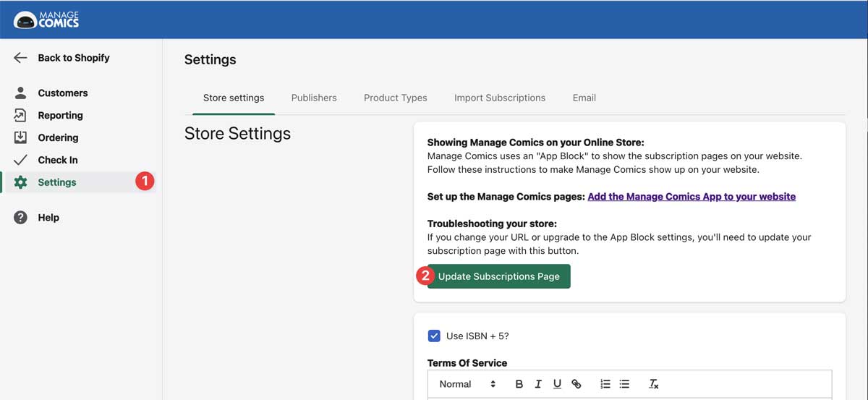
Task: Open Help from the sidebar
Action: tap(48, 218)
